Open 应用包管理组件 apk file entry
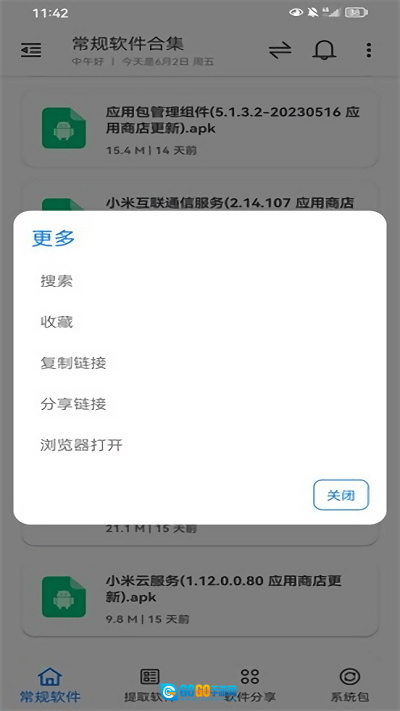This screenshot has width=400, height=711. click(200, 129)
